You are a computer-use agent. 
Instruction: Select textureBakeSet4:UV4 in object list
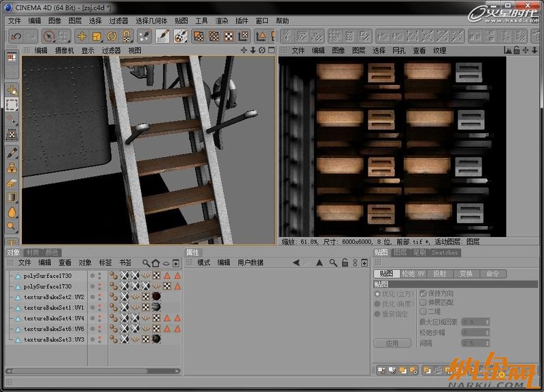click(x=54, y=318)
